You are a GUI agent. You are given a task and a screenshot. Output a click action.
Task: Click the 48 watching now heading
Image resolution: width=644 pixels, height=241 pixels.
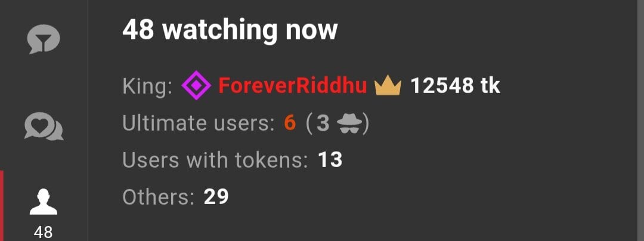point(230,30)
